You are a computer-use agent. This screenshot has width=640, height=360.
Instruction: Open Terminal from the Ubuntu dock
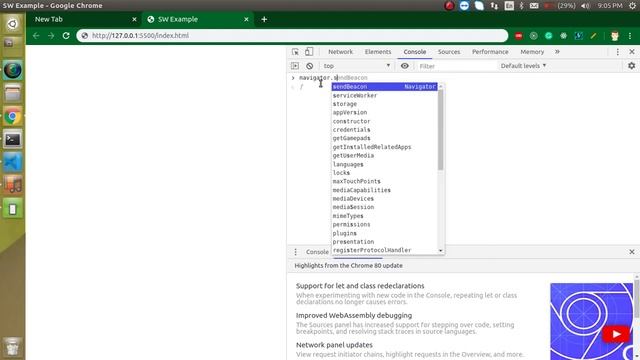(x=13, y=140)
